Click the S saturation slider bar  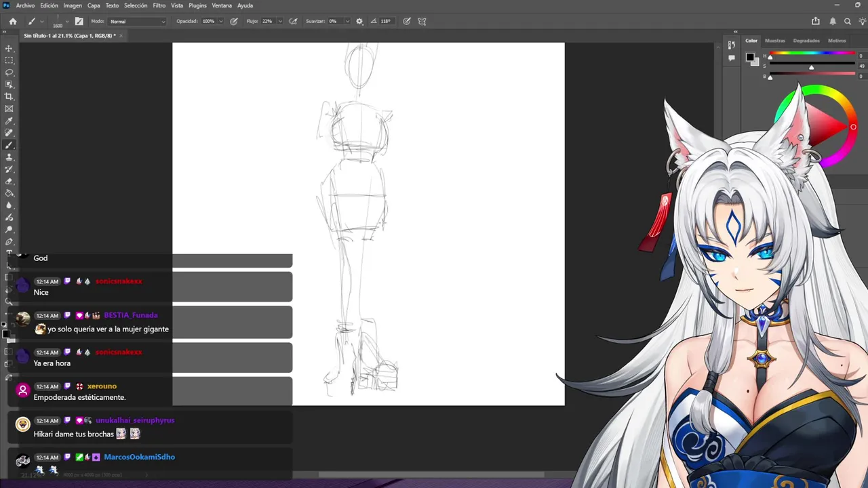pyautogui.click(x=811, y=64)
